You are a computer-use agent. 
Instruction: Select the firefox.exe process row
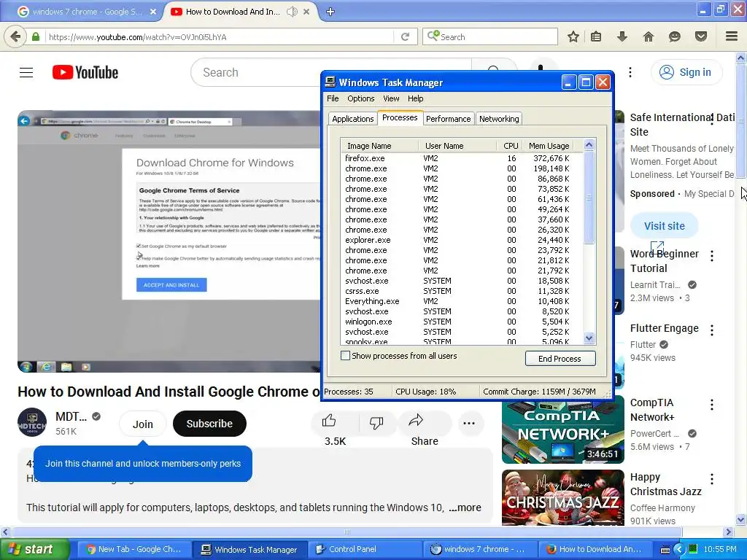point(462,158)
